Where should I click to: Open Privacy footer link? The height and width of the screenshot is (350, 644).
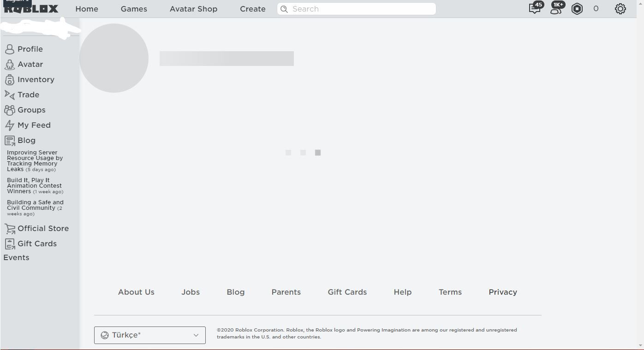pos(503,292)
